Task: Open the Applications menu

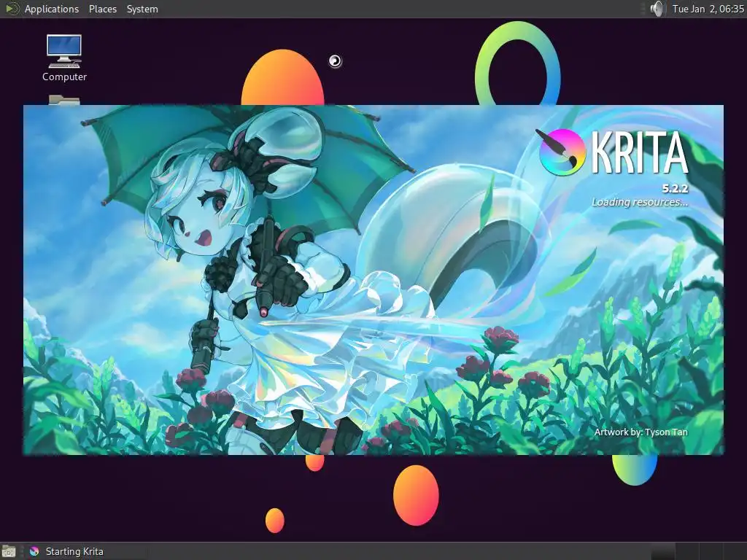Action: pos(52,9)
